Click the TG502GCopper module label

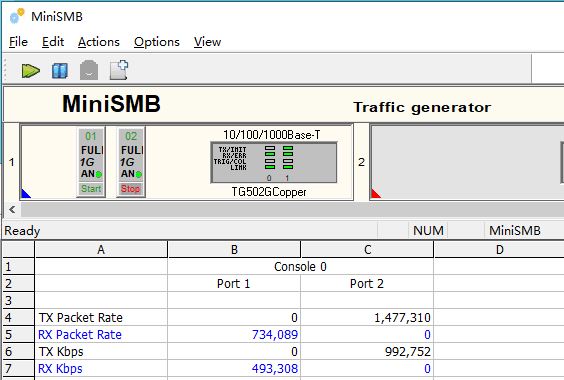click(x=269, y=192)
